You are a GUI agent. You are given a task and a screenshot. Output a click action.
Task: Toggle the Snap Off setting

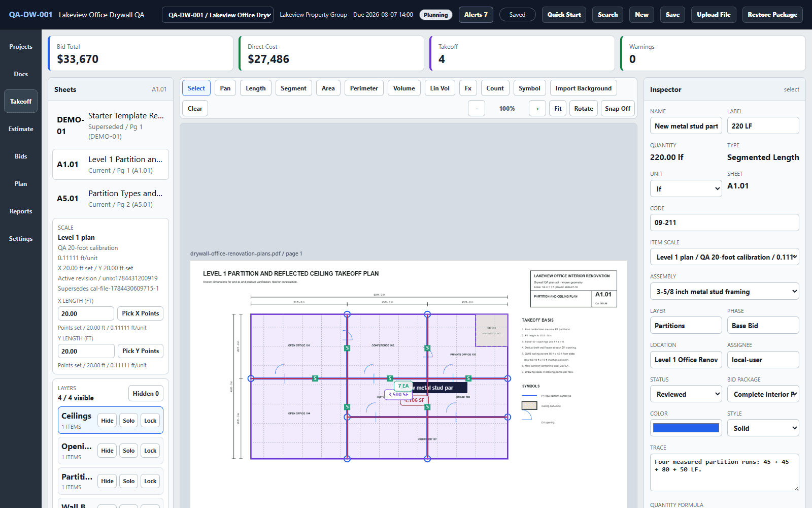click(618, 109)
